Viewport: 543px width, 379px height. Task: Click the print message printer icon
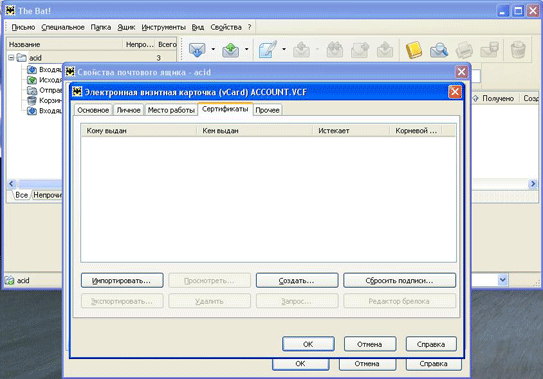464,50
